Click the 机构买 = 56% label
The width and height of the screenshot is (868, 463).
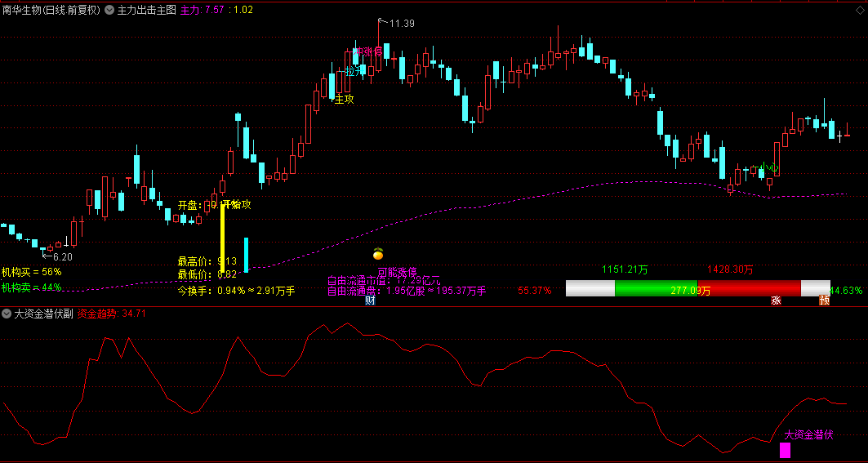tap(32, 272)
